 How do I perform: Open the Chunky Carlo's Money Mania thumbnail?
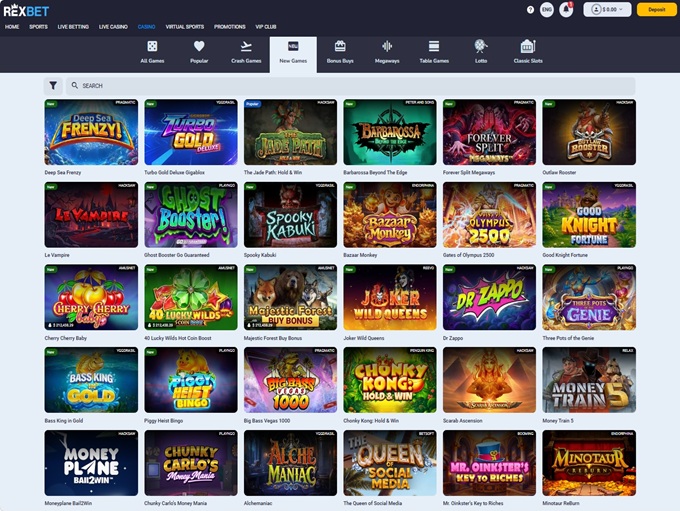pos(191,463)
